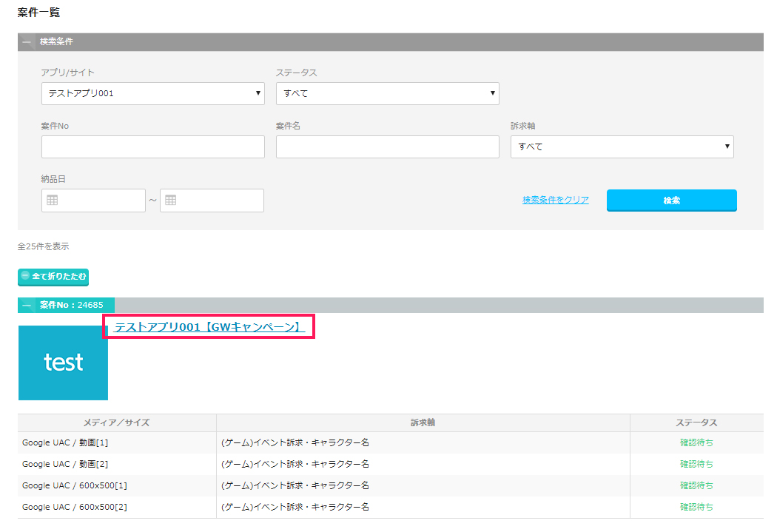Image resolution: width=777 pixels, height=532 pixels.
Task: Click the 全て折りたたむ button
Action: point(53,276)
